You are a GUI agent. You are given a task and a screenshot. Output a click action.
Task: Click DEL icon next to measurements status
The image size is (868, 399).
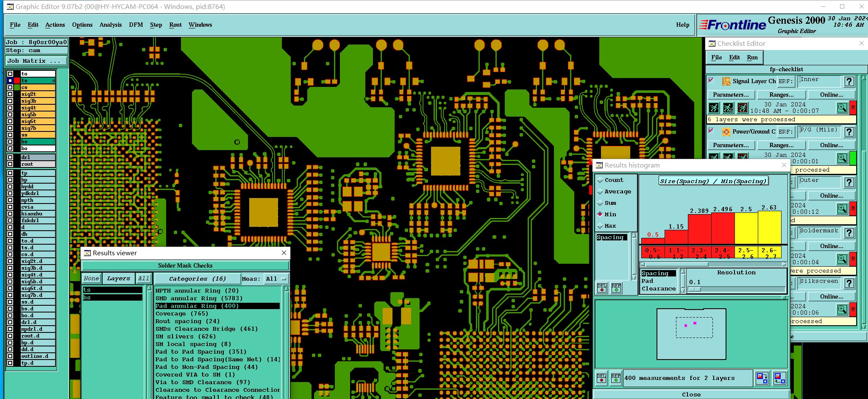[x=601, y=378]
